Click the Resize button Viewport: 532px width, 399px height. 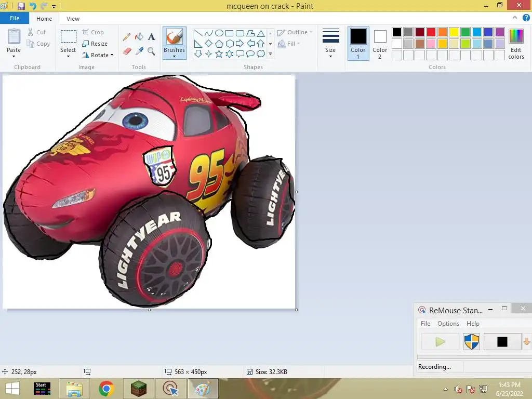95,44
